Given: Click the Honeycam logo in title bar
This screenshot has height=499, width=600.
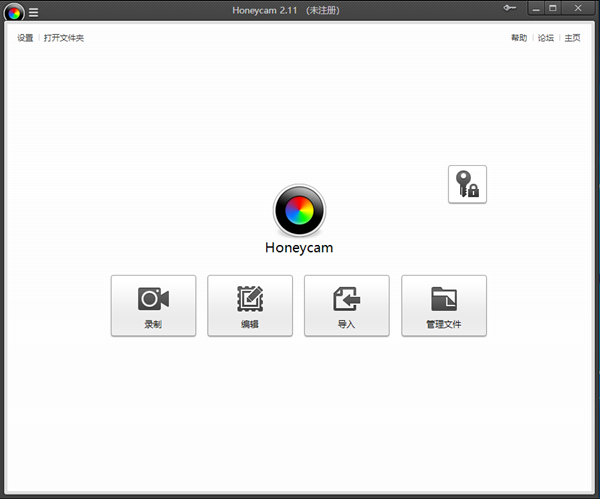Looking at the screenshot, I should pyautogui.click(x=14, y=13).
